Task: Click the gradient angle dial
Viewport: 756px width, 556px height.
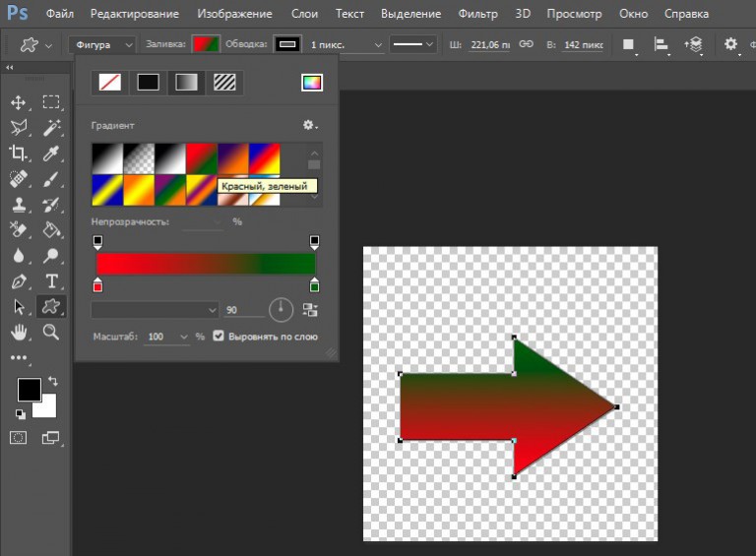Action: 282,309
